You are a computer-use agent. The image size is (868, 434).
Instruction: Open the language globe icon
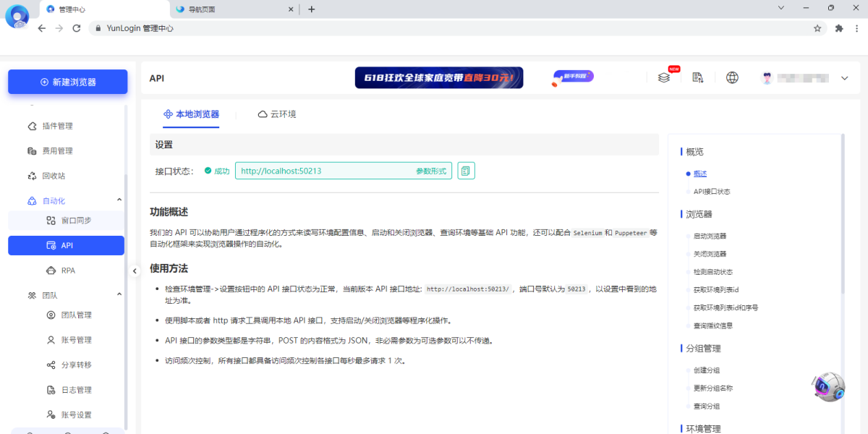tap(732, 78)
